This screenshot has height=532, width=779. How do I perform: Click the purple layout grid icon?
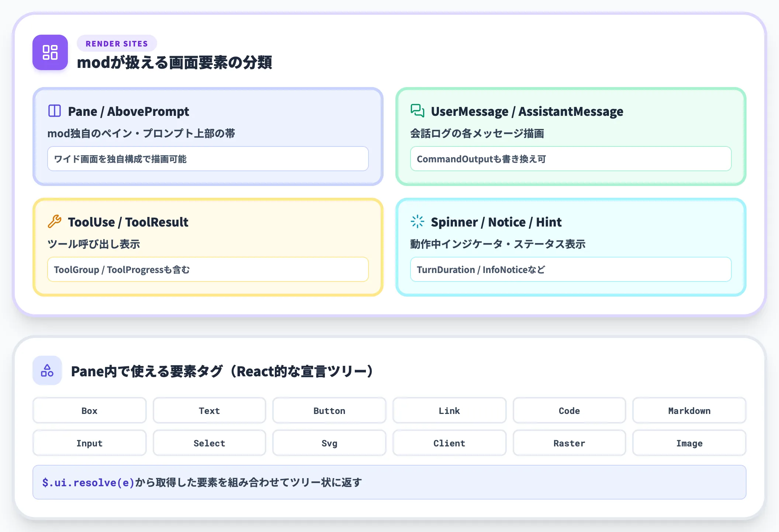click(50, 52)
